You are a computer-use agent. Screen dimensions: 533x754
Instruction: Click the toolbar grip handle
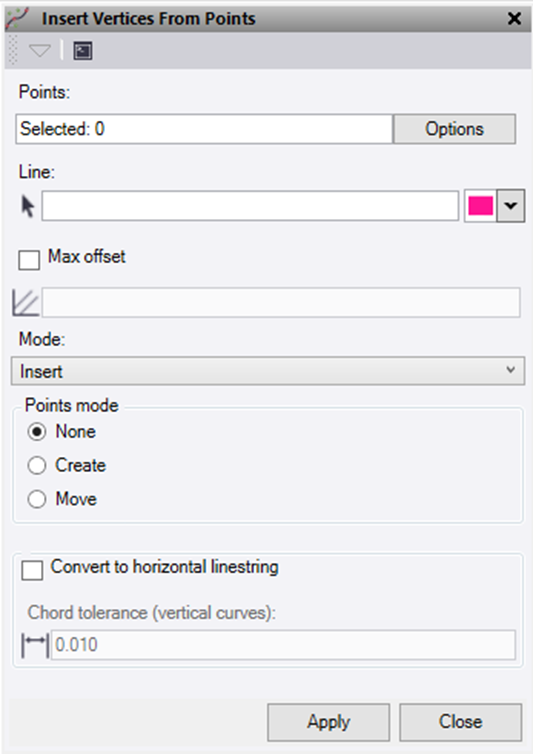(x=13, y=50)
